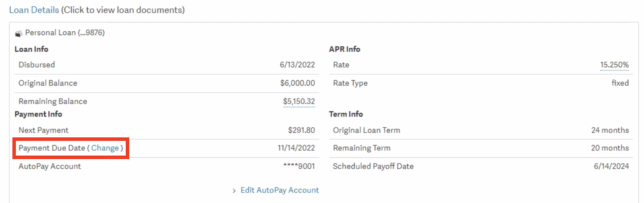Click the chevron beside Edit AutoPay Account
Screen dimensions: 644x203
coord(234,191)
